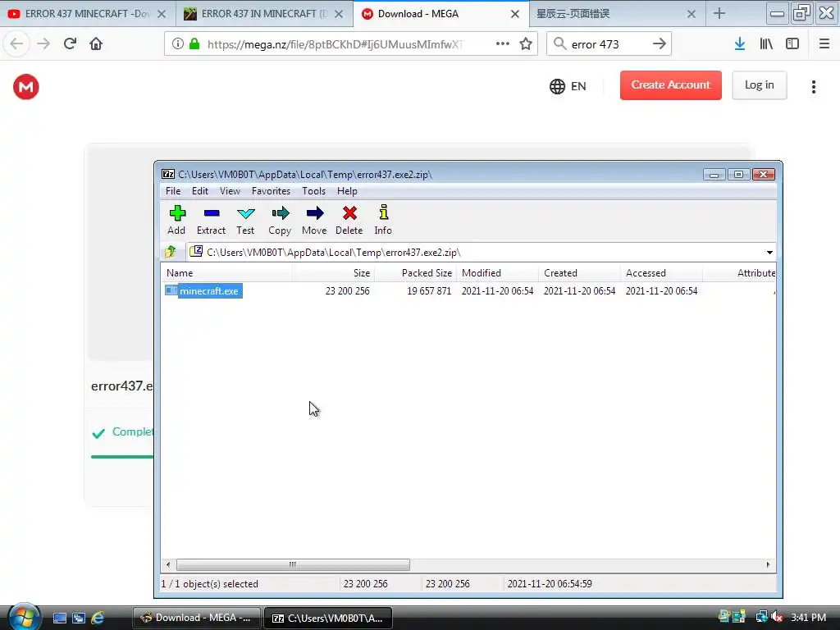Reload the Firefox page
The image size is (840, 630).
click(70, 43)
